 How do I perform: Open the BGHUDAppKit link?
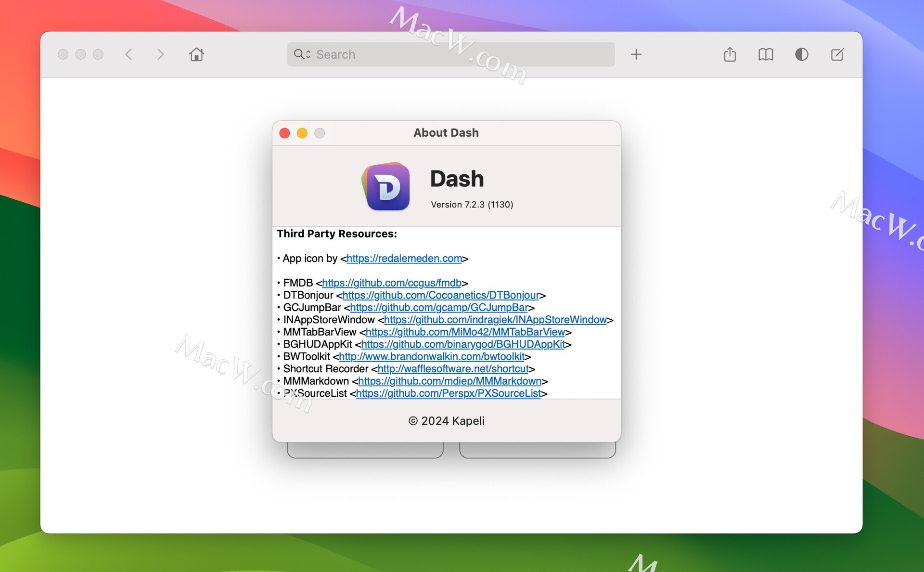[x=463, y=345]
